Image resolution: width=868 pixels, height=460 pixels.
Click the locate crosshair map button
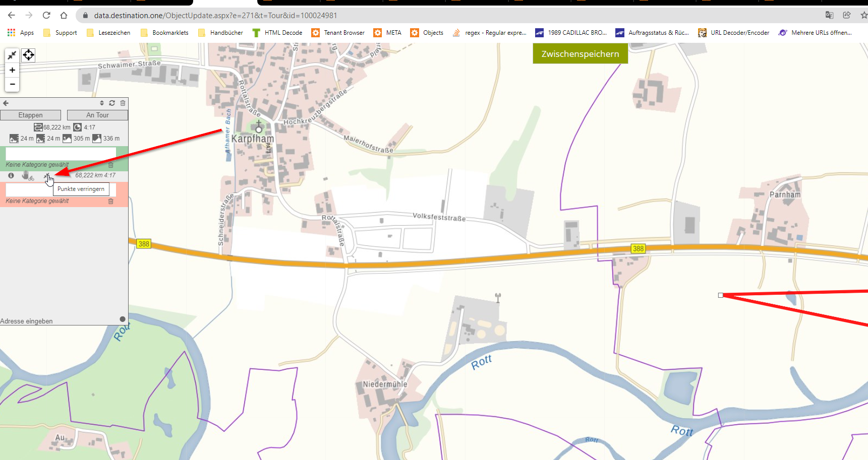(29, 55)
